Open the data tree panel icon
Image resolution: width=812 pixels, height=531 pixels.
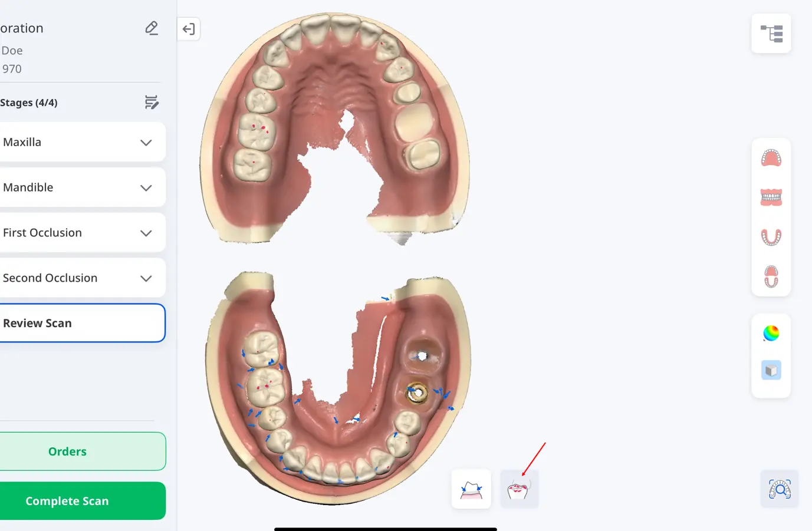771,34
